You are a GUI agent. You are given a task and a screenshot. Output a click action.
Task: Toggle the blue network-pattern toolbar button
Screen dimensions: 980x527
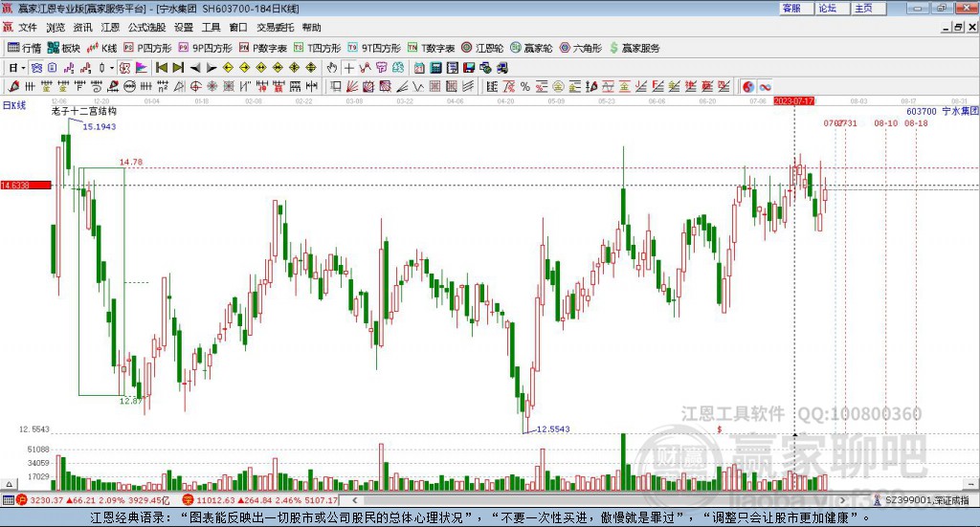point(37,68)
